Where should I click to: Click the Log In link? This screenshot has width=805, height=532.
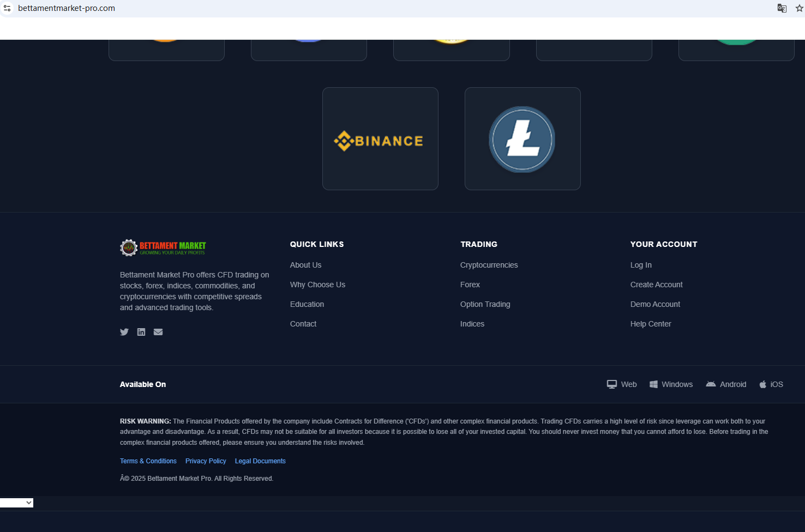(641, 265)
